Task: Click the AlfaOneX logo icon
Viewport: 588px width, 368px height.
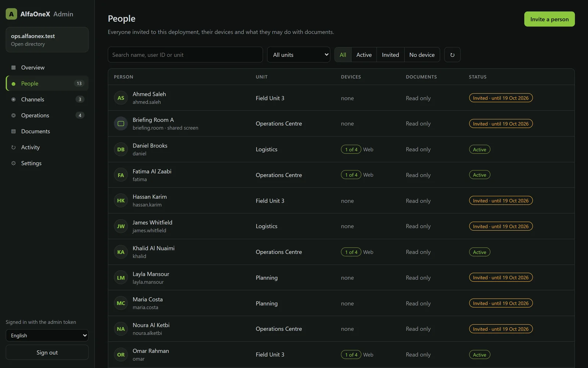Action: pyautogui.click(x=11, y=14)
